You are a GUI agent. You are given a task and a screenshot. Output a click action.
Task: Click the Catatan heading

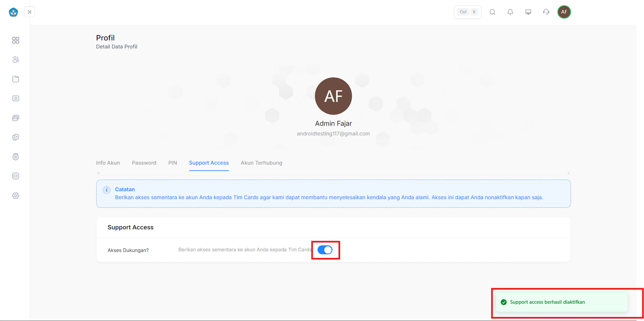pyautogui.click(x=125, y=189)
